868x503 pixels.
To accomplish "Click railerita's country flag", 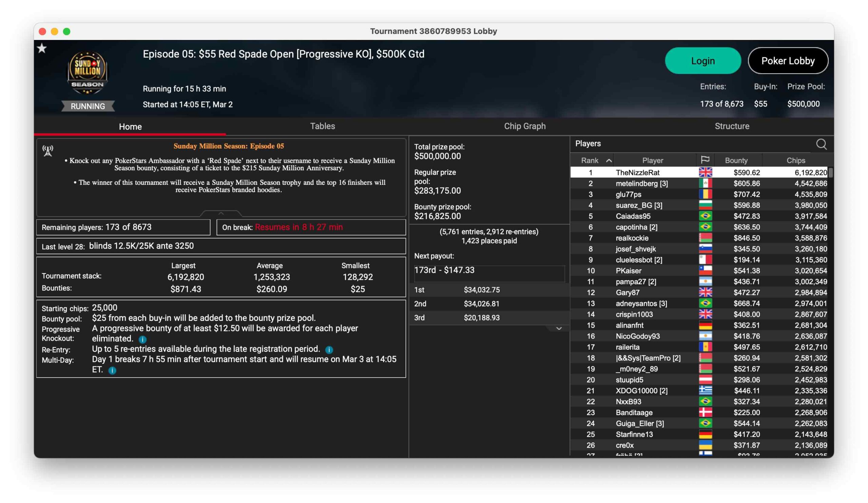I will [x=705, y=347].
